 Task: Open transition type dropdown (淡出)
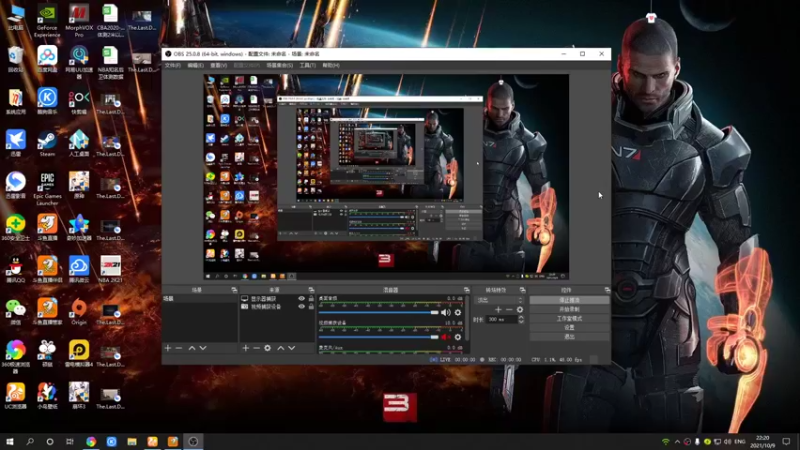click(499, 300)
